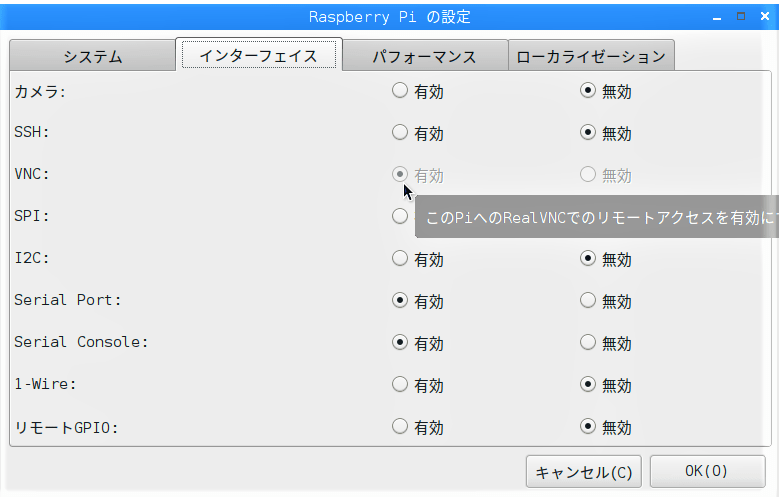Viewport: 779px width, 501px height.
Task: Click the VNC: label
Action: [x=32, y=174]
